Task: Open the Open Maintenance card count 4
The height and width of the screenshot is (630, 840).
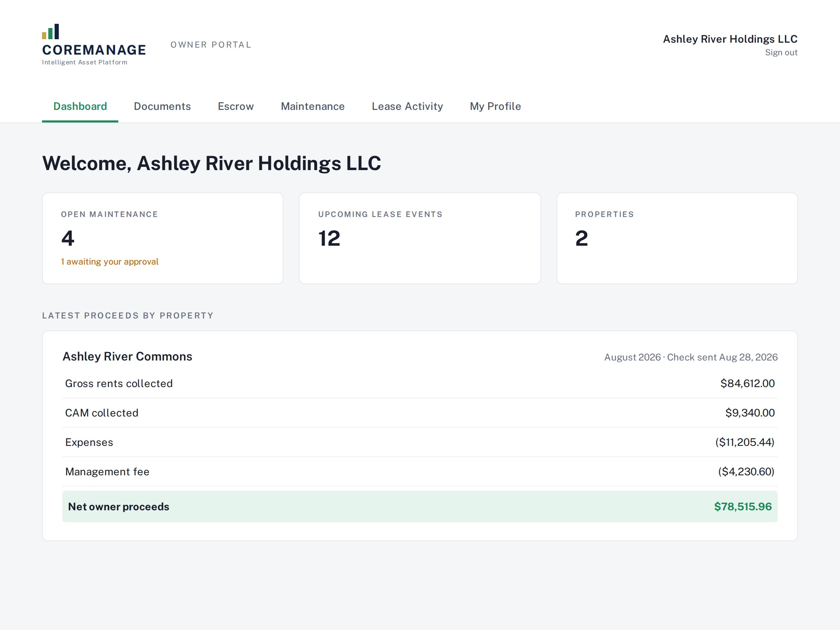Action: (68, 238)
